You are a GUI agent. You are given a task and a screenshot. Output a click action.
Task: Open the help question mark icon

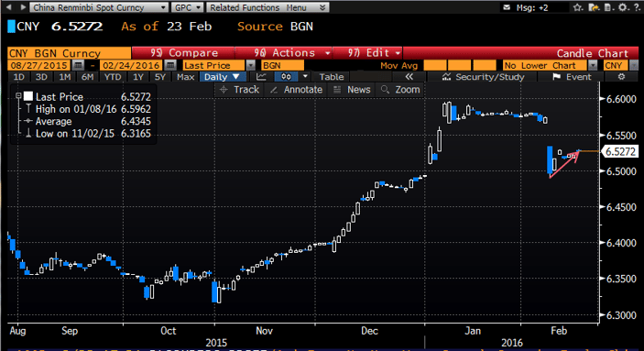point(637,7)
